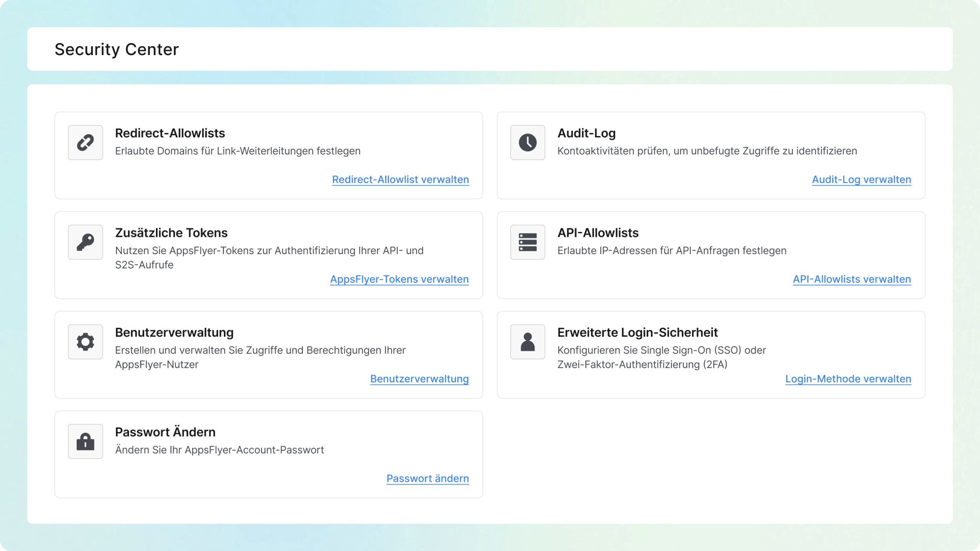Screen dimensions: 980x551
Task: Click the API-Allowlists server list icon
Action: pos(528,242)
